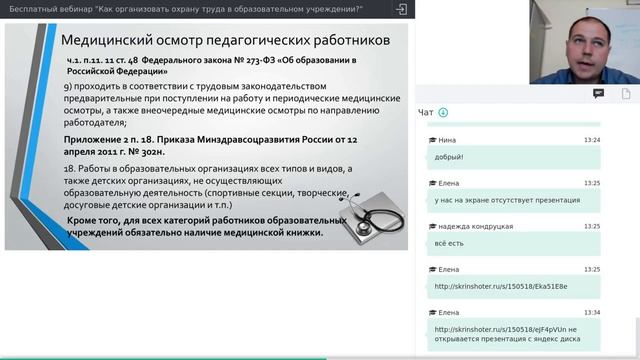This screenshot has height=360, width=640.
Task: Click message "у нас на экране отсутствует презентация"
Action: click(513, 200)
